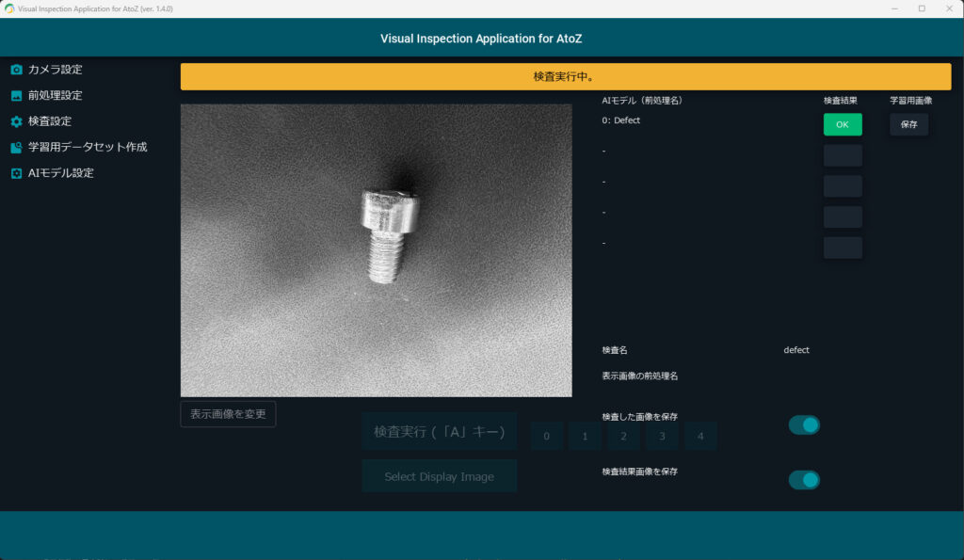This screenshot has height=560, width=964.
Task: Click the camera icon for カメラ設定
Action: 16,70
